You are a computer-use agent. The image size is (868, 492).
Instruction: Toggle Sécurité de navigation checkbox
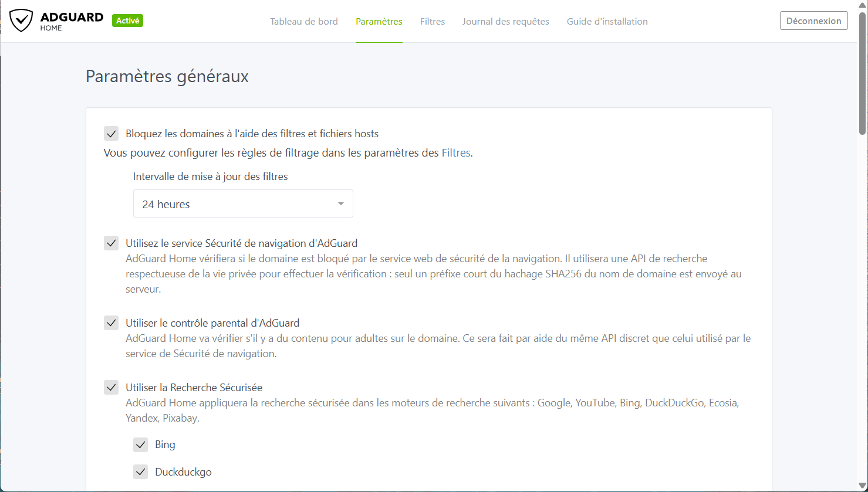pos(112,243)
